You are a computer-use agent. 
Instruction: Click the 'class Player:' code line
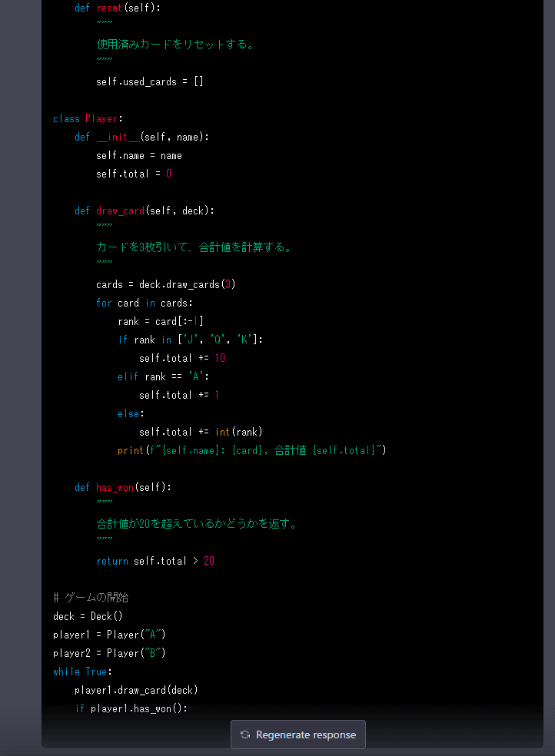88,118
